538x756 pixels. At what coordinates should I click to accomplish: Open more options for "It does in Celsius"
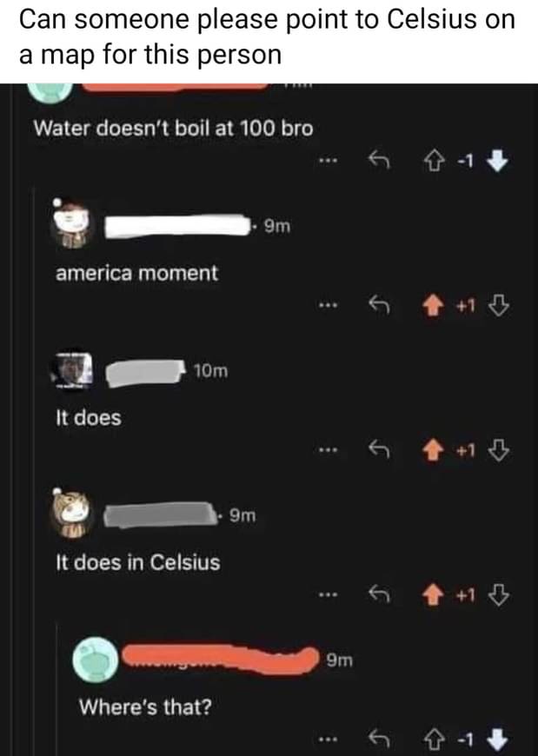[x=328, y=595]
